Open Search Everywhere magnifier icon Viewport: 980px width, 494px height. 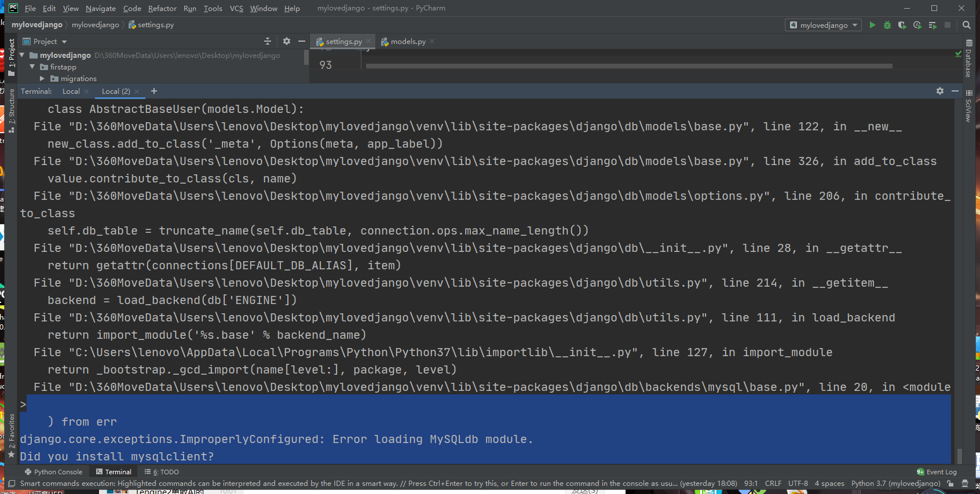967,25
